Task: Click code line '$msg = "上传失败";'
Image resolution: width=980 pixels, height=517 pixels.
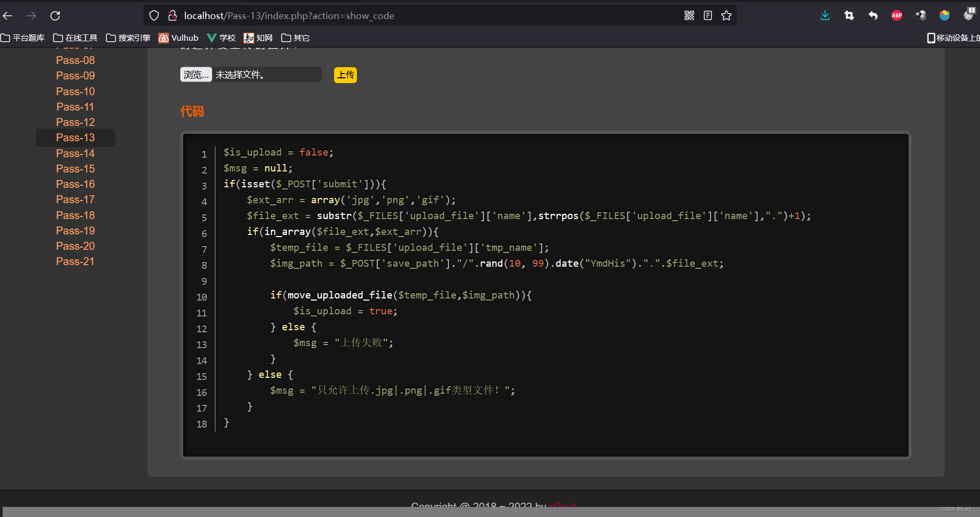Action: tap(343, 343)
